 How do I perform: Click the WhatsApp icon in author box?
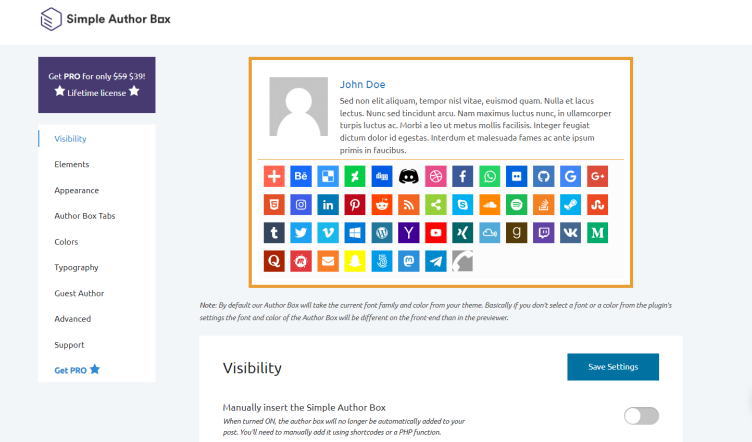[x=489, y=176]
